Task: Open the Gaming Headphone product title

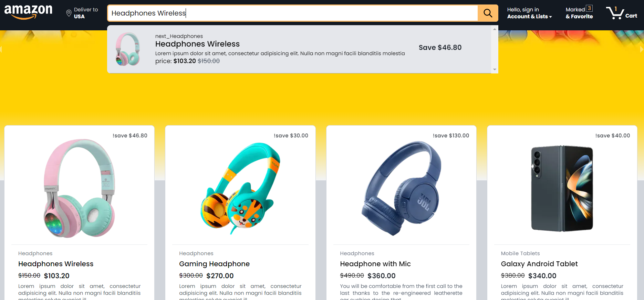Action: (214, 264)
